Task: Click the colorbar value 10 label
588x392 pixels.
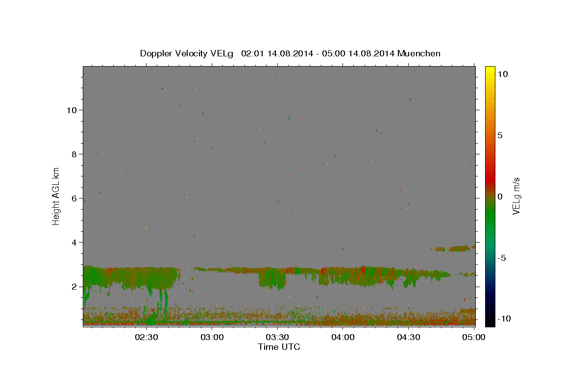Action: coord(502,74)
